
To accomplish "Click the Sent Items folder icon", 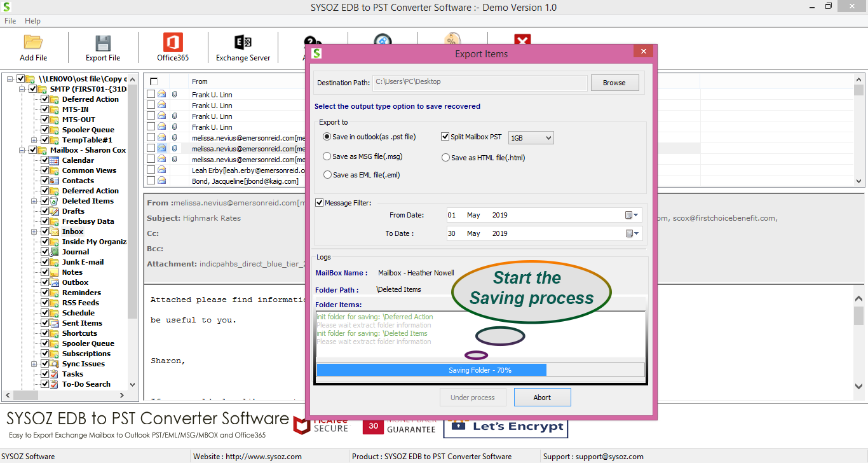I will (x=55, y=323).
